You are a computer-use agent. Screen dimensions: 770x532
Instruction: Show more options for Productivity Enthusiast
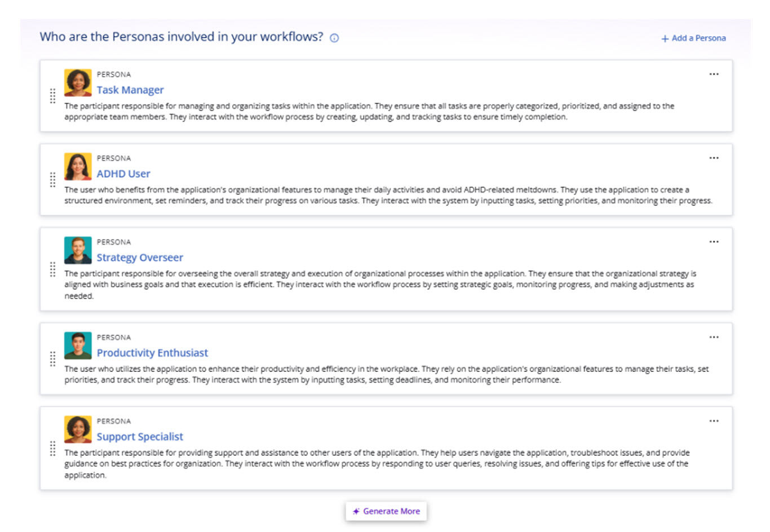click(x=714, y=338)
